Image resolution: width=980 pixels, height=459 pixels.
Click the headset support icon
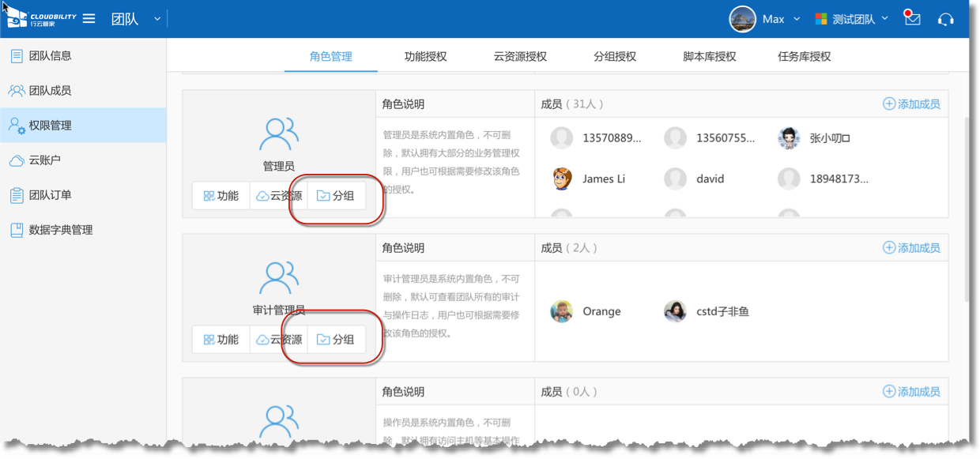pos(945,19)
